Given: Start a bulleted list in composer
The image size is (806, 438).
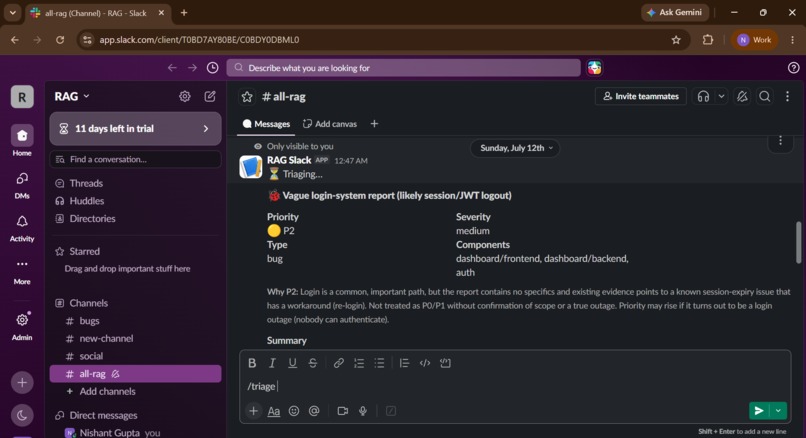Looking at the screenshot, I should click(x=379, y=363).
